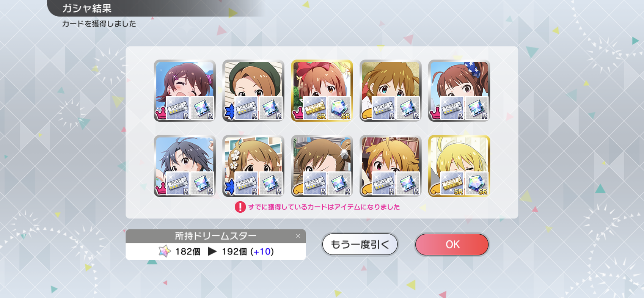Image resolution: width=644 pixels, height=298 pixels.
Task: Tap crystal icon on first card
Action: pos(202,108)
